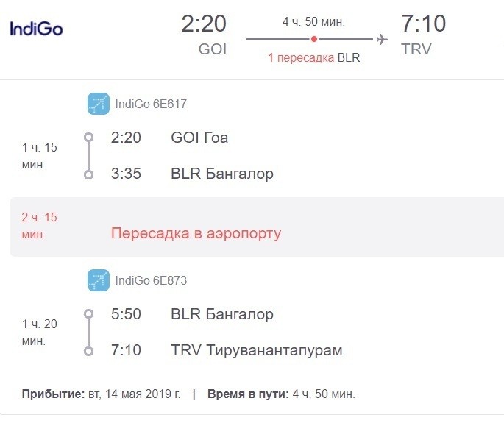Click the red '2 ч. 15 мин.' layover duration

tap(39, 226)
